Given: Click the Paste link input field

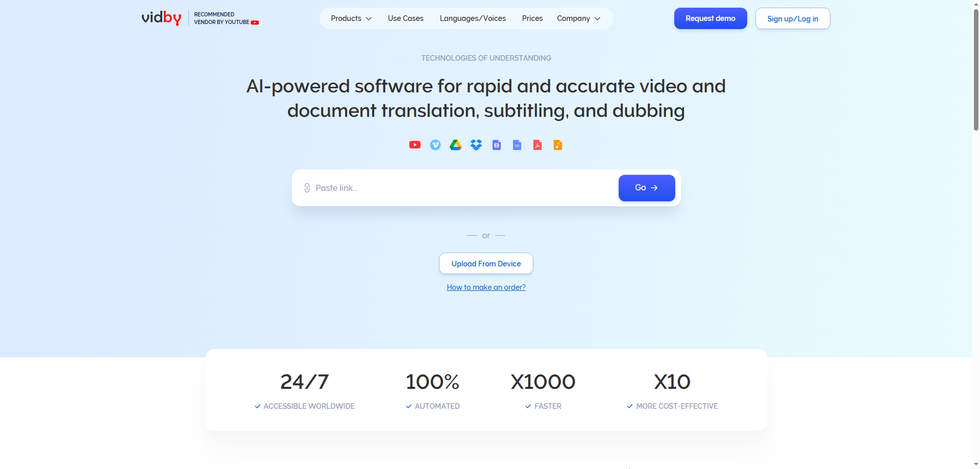Looking at the screenshot, I should tap(459, 188).
